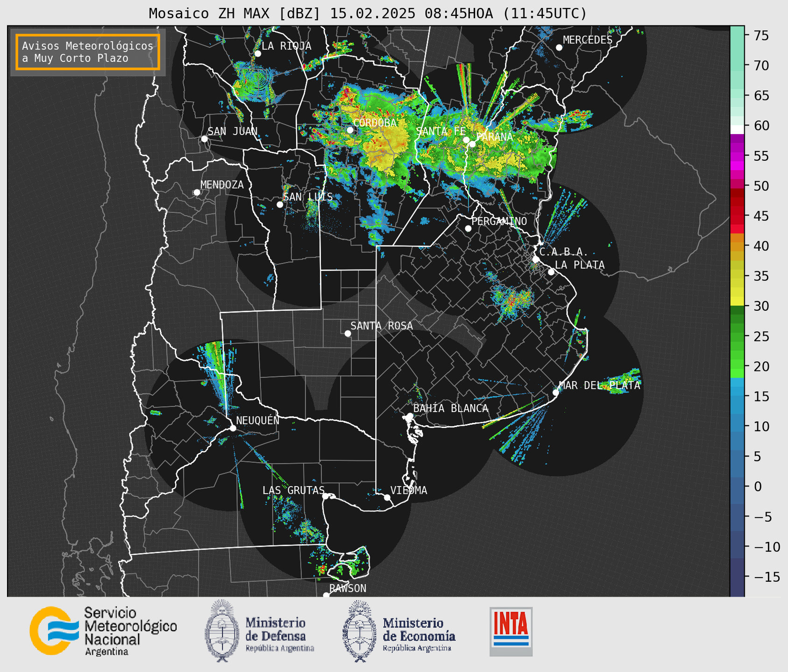This screenshot has width=788, height=672.
Task: Click the 75 dBZ value on the color scale
Action: click(761, 36)
